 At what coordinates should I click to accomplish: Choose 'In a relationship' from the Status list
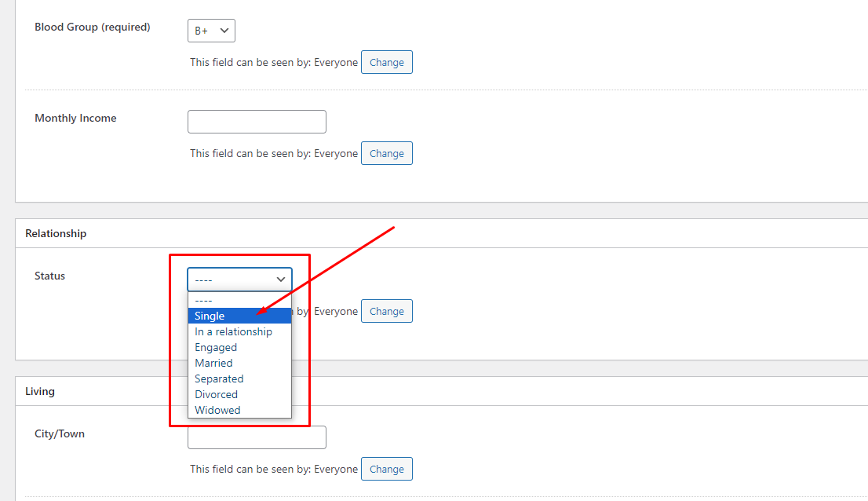239,331
